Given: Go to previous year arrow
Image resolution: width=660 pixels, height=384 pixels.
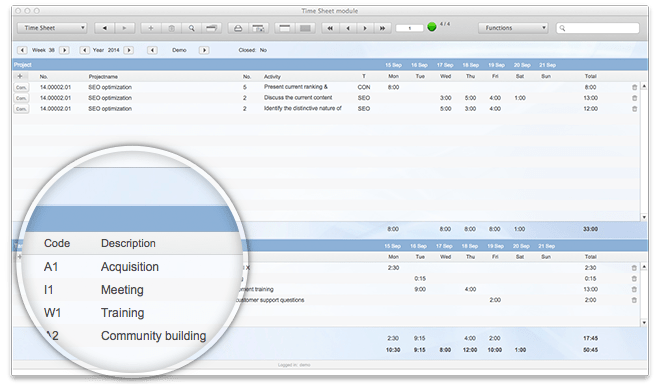Looking at the screenshot, I should click(x=85, y=50).
